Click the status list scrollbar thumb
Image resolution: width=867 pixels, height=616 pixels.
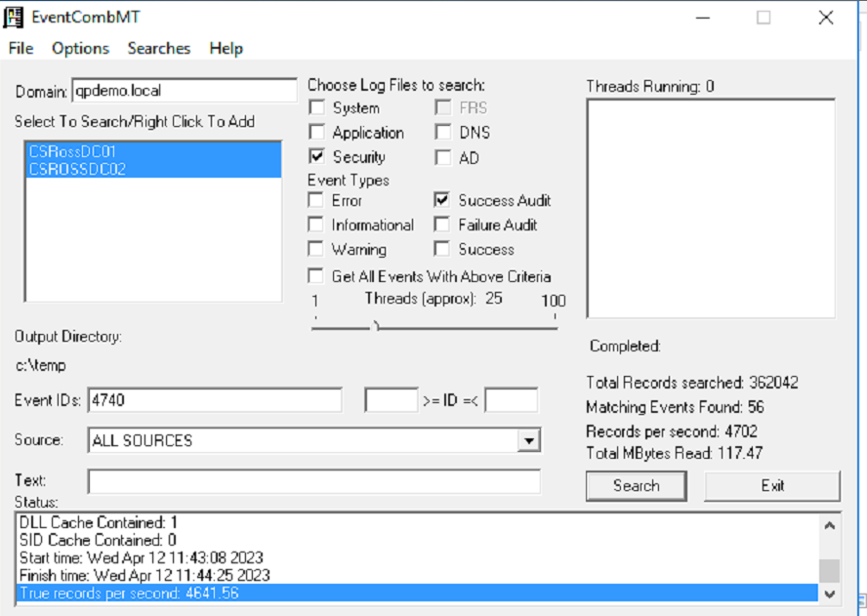[x=829, y=571]
